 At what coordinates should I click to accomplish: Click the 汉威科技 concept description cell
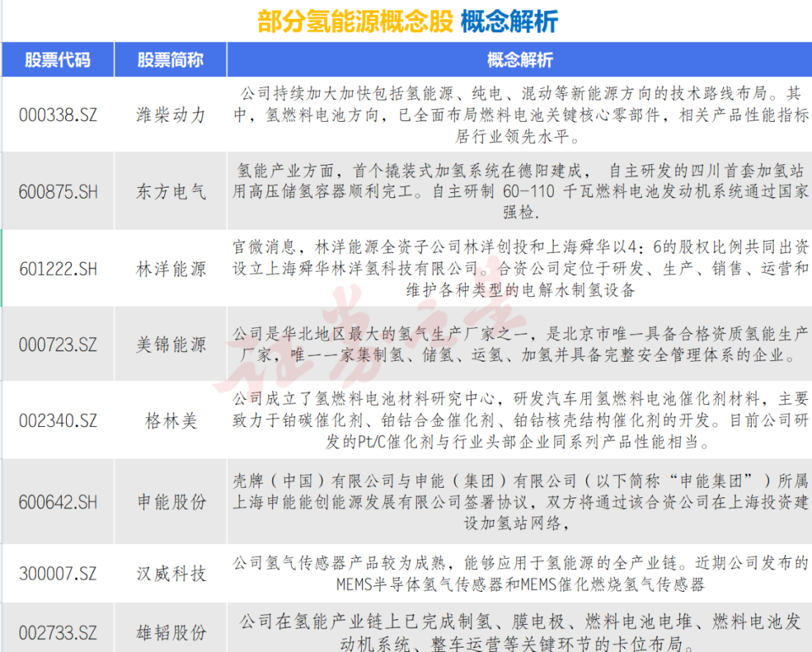pos(519,574)
